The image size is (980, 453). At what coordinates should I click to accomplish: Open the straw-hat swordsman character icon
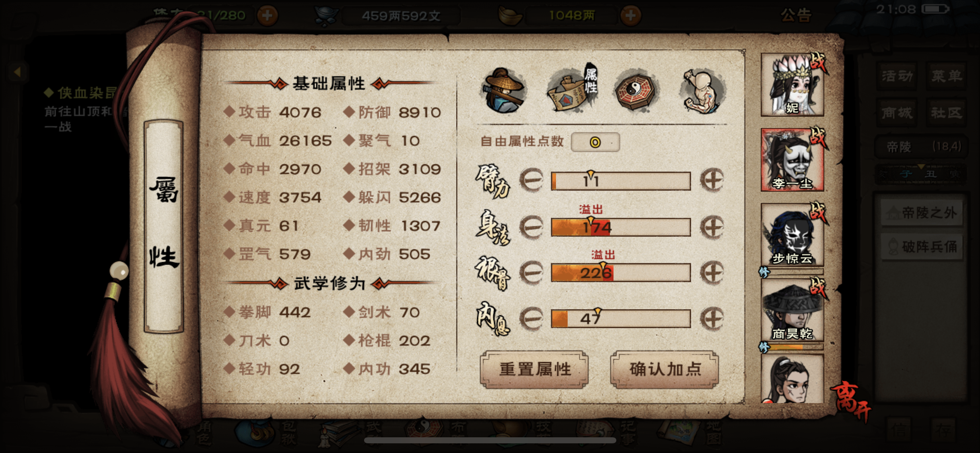tap(502, 91)
